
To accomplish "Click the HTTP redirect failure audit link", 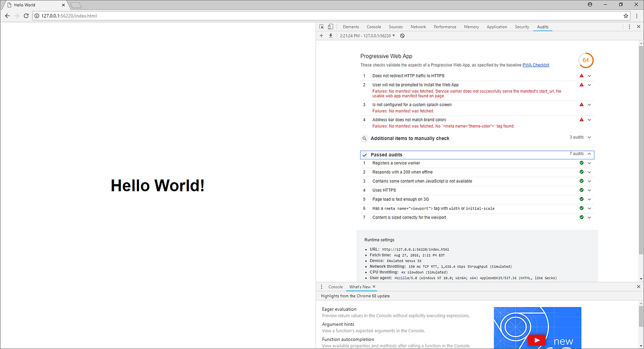I will [x=408, y=75].
